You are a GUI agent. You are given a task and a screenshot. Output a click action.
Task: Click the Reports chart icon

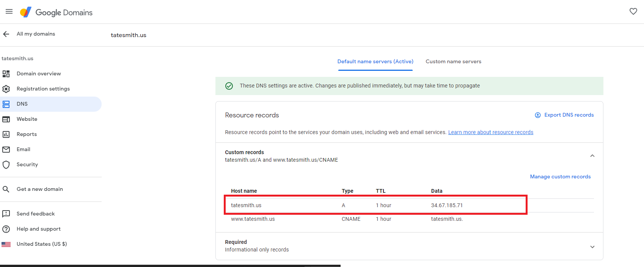pos(6,134)
